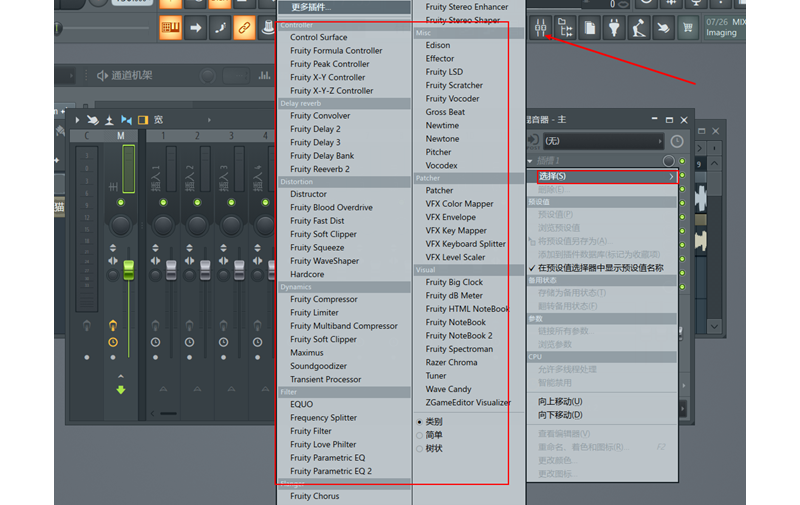Mute insert 3 track green LED

(x=231, y=203)
